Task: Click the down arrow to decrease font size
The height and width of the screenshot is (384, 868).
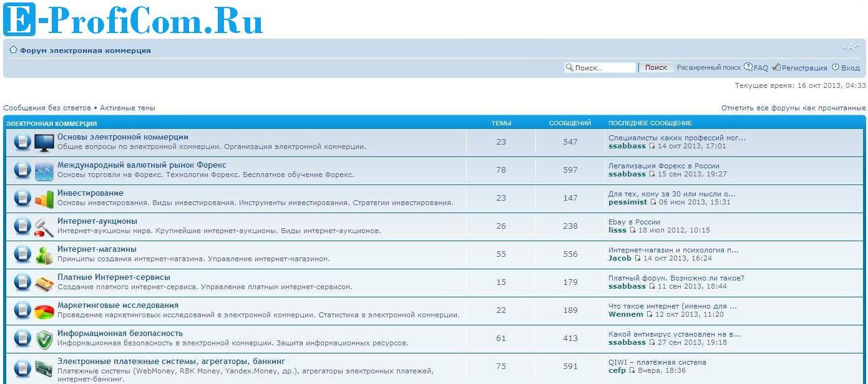Action: point(845,47)
